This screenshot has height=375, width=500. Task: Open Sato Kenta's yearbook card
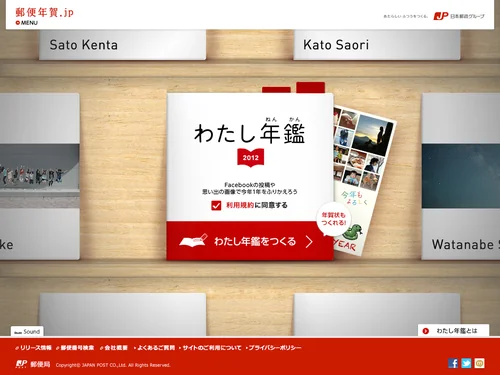[x=122, y=45]
